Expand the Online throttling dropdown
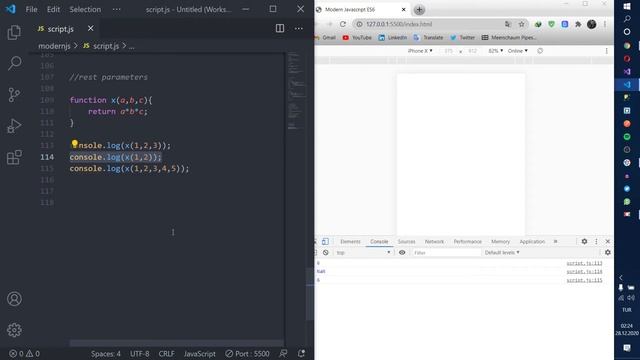 tap(518, 51)
